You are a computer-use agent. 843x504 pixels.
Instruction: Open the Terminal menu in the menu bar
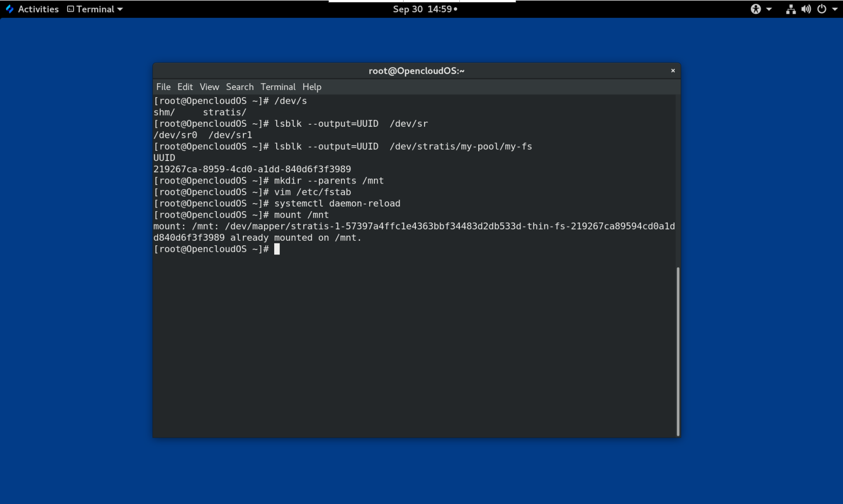[278, 87]
